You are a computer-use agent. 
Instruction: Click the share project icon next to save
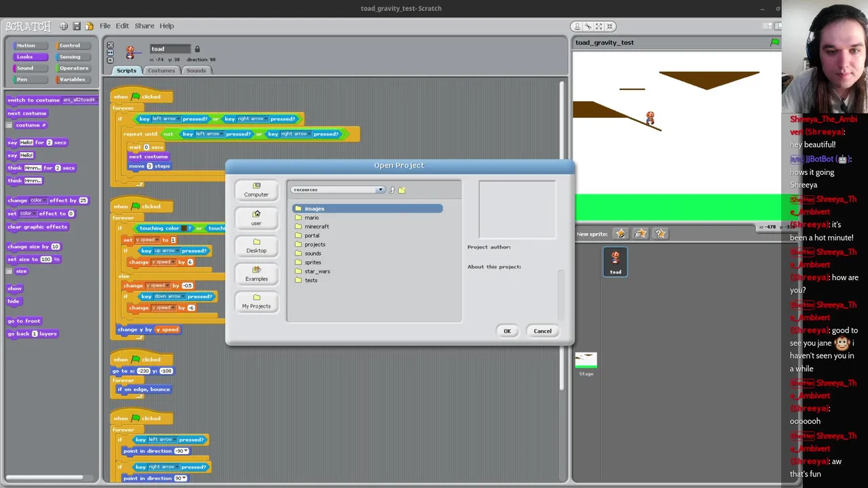(89, 26)
